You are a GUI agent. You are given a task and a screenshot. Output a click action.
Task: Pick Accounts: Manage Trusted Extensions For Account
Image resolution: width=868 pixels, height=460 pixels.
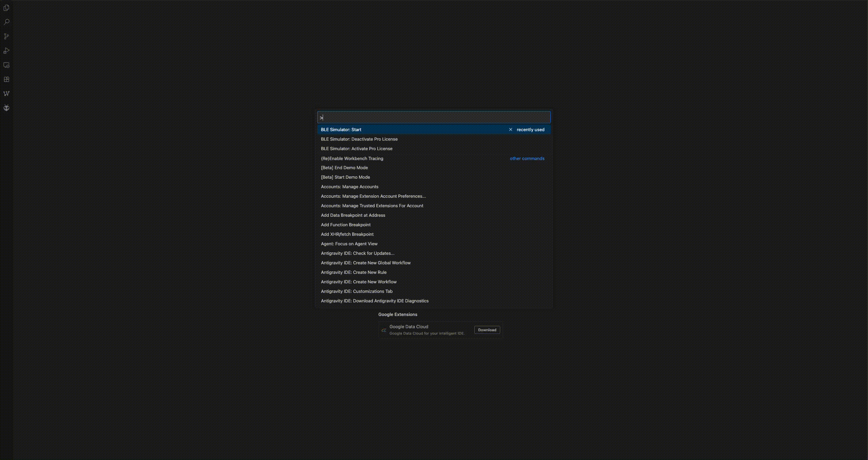click(x=434, y=206)
